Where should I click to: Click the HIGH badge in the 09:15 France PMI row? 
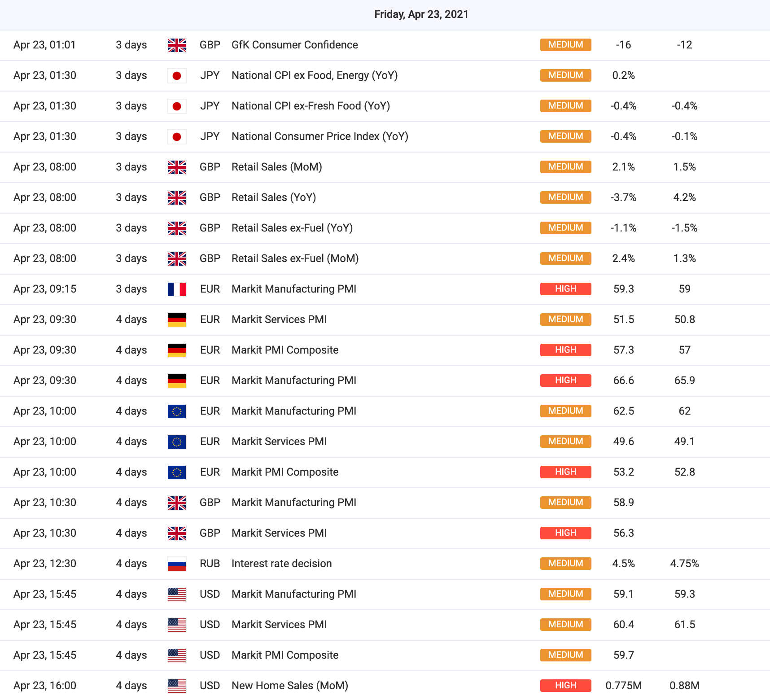click(565, 289)
